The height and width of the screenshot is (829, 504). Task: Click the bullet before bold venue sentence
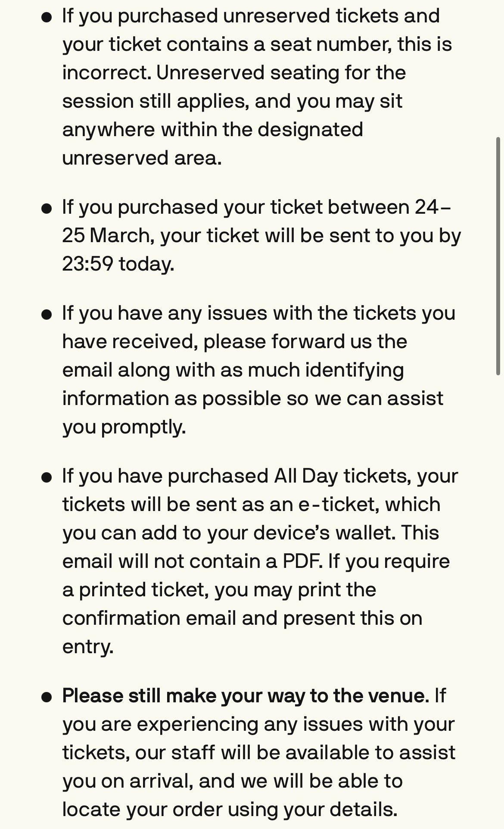coord(47,697)
